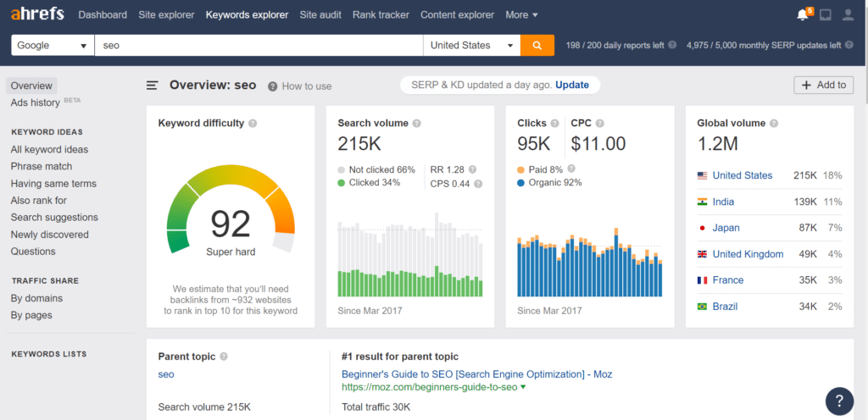Open the seo parent topic link
The image size is (868, 420).
coord(166,374)
